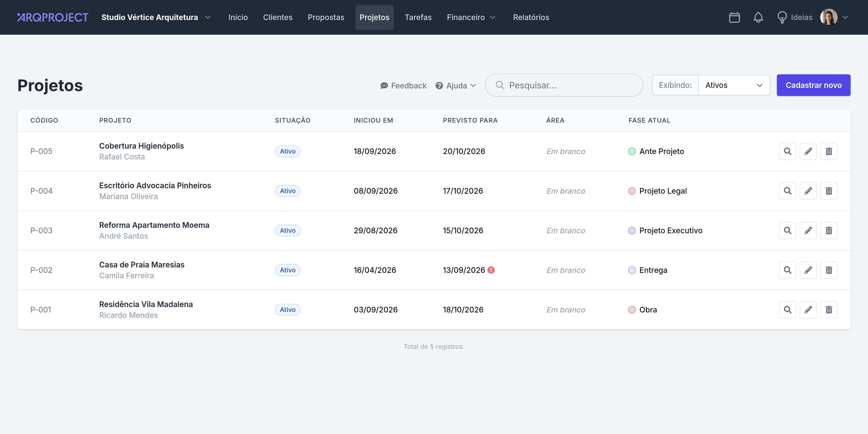View Reforma Apartamento Moema details
The width and height of the screenshot is (868, 434).
[x=787, y=231]
